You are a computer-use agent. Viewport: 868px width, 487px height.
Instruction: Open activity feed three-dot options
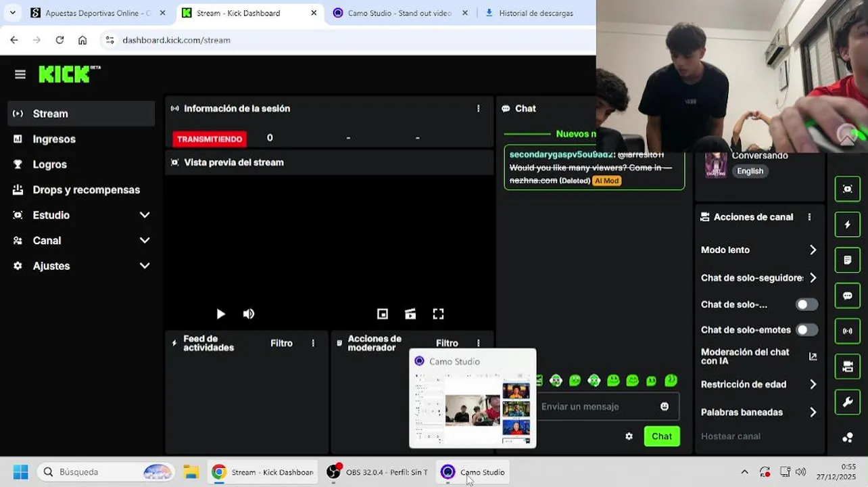[313, 344]
